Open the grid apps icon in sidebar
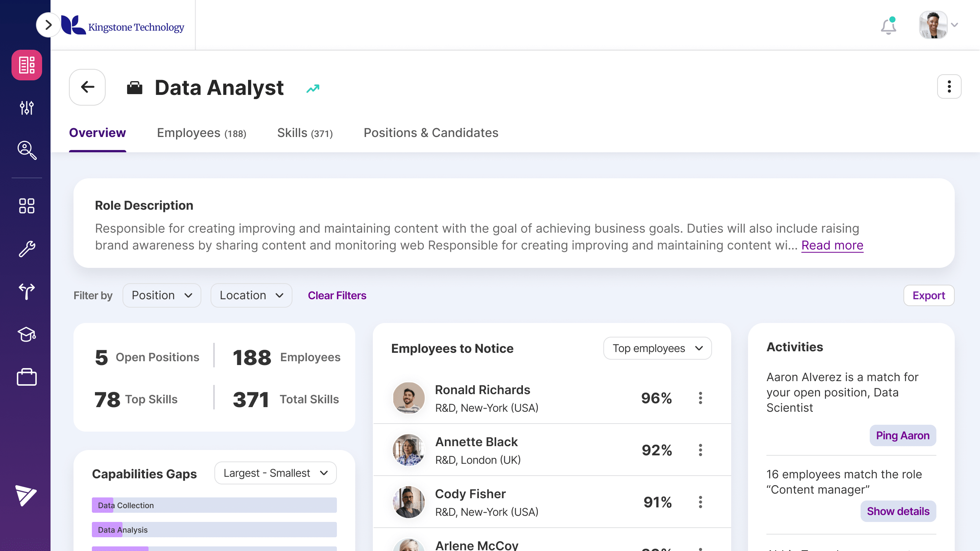Screen dimensions: 980x551 [x=27, y=206]
